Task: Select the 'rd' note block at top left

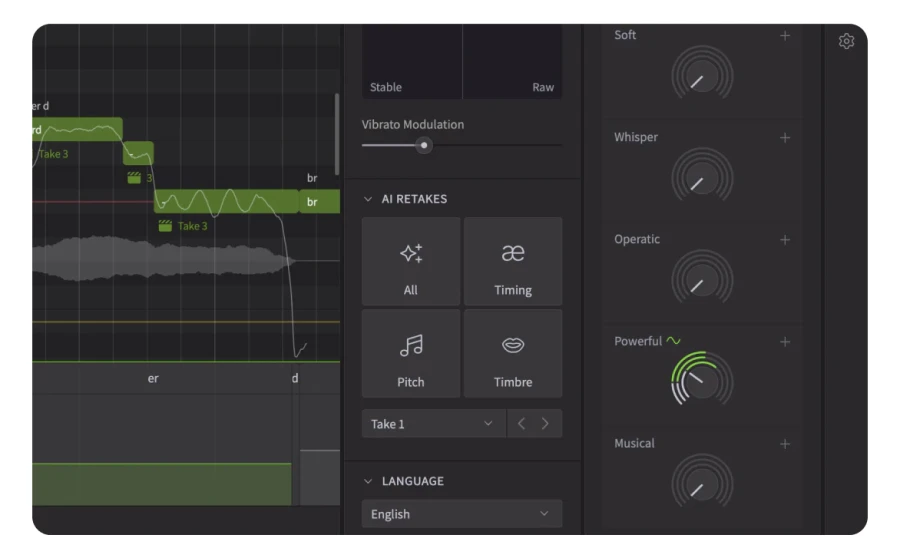Action: [x=77, y=129]
